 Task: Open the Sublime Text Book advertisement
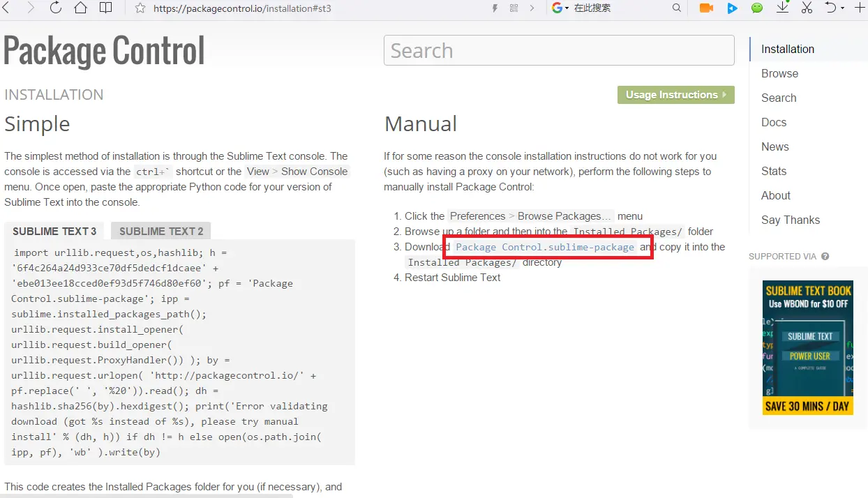coord(808,348)
